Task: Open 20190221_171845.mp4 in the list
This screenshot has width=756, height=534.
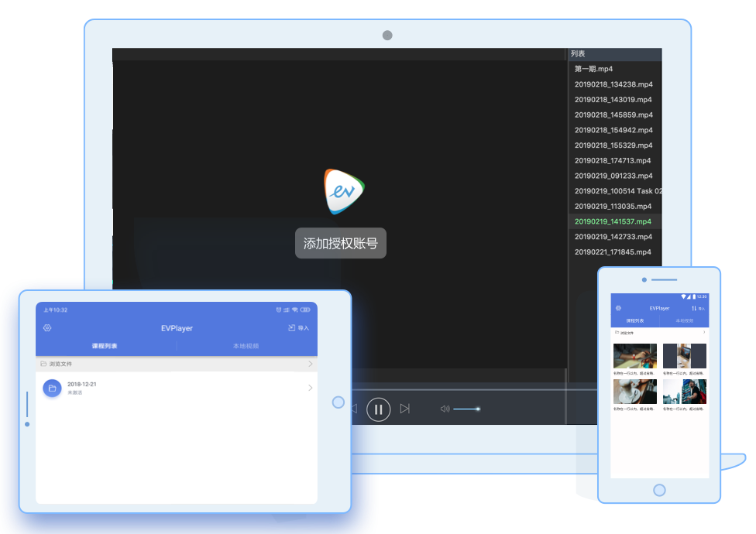Action: (613, 252)
